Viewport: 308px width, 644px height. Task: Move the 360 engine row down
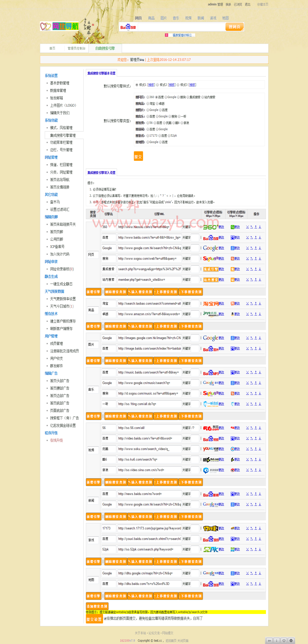[x=260, y=227]
